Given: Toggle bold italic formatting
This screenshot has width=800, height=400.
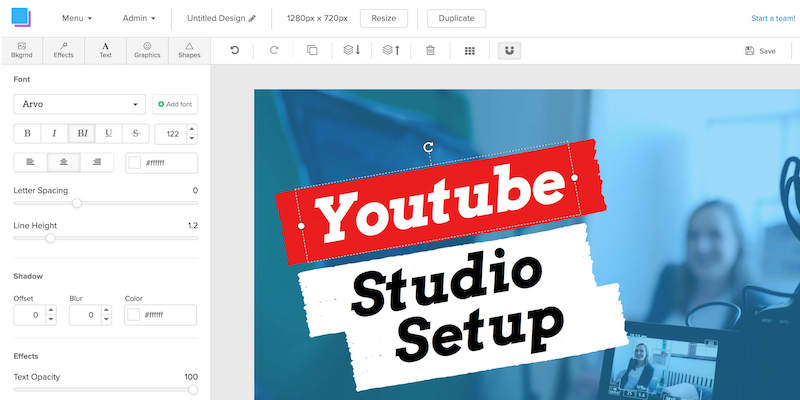Looking at the screenshot, I should coord(82,133).
